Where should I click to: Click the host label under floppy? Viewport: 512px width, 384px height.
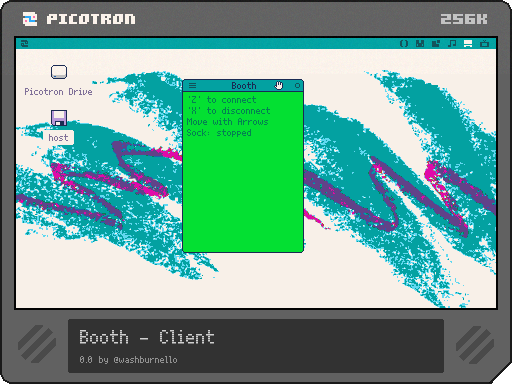click(x=58, y=138)
